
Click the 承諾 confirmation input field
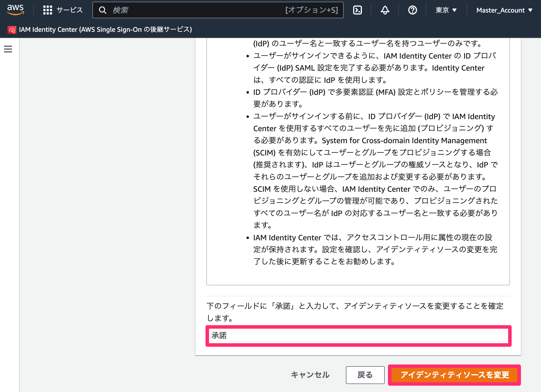click(x=358, y=336)
